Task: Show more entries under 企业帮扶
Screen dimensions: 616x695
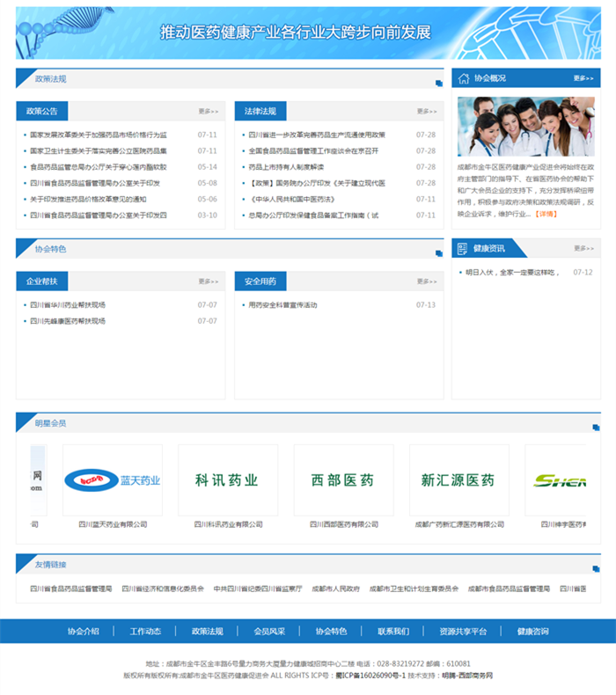Action: (208, 282)
